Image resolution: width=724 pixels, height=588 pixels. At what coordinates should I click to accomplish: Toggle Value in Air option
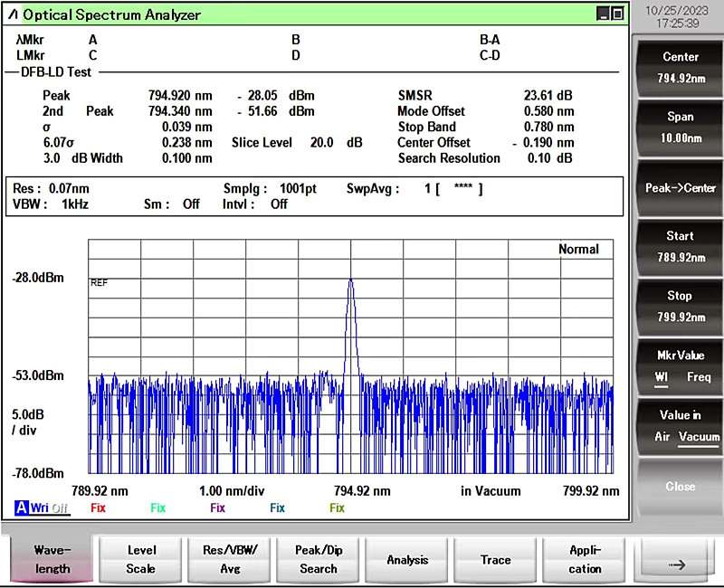click(662, 436)
